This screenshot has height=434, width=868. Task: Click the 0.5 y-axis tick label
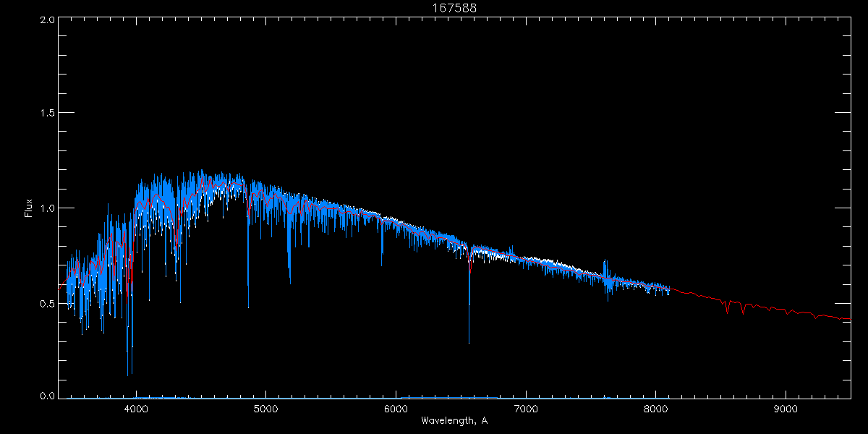pos(47,303)
